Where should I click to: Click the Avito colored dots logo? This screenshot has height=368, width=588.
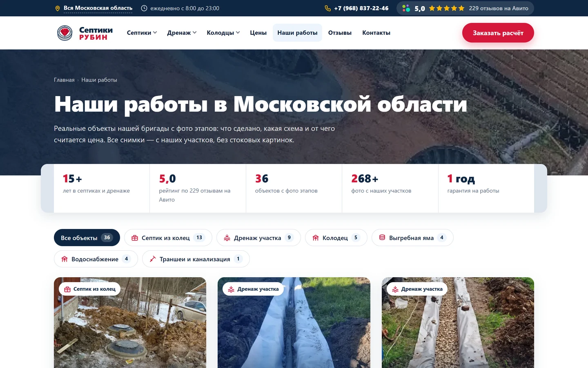click(406, 8)
